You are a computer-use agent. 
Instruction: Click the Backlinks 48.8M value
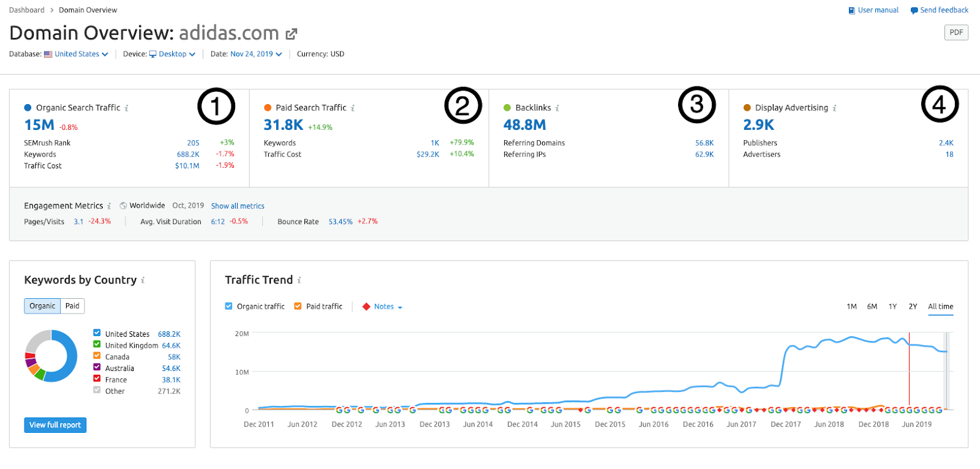coord(525,125)
